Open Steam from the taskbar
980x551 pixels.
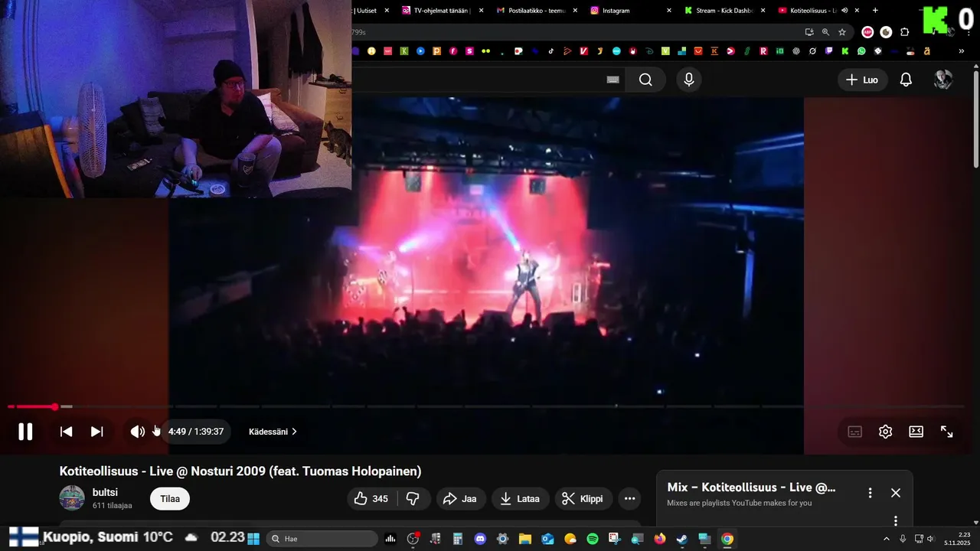coord(681,539)
